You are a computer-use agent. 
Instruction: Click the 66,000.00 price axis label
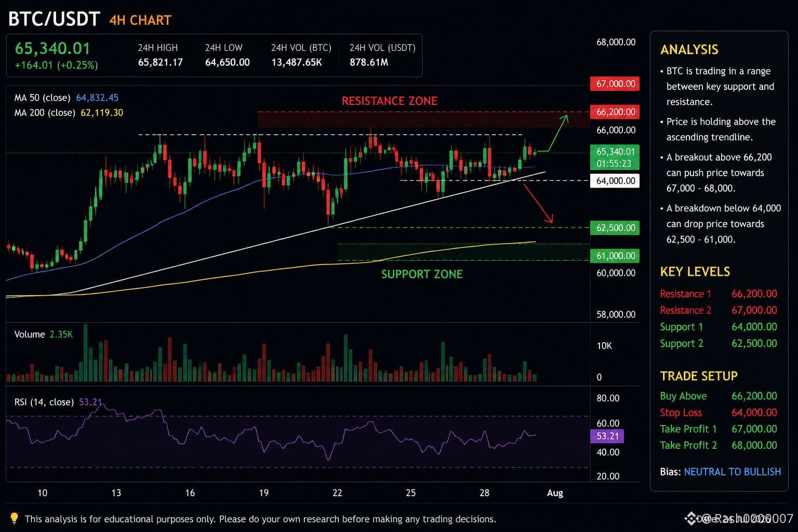point(616,130)
